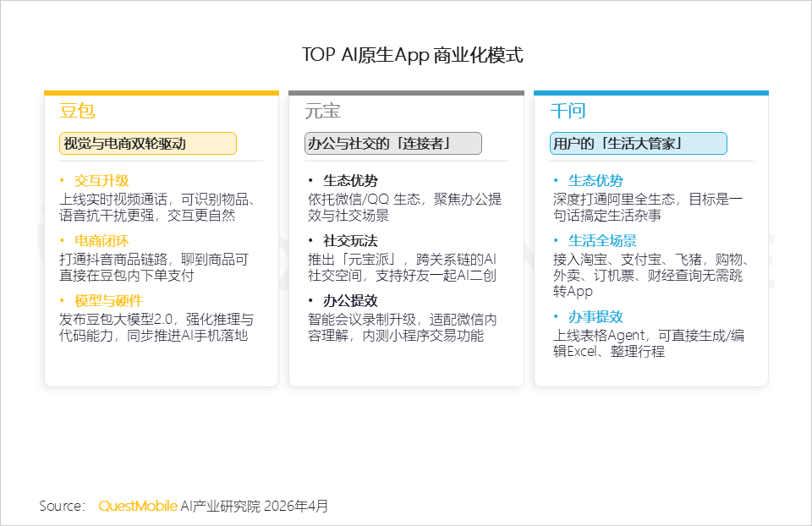Expand the 用户的「生活大管家」label box

click(638, 143)
